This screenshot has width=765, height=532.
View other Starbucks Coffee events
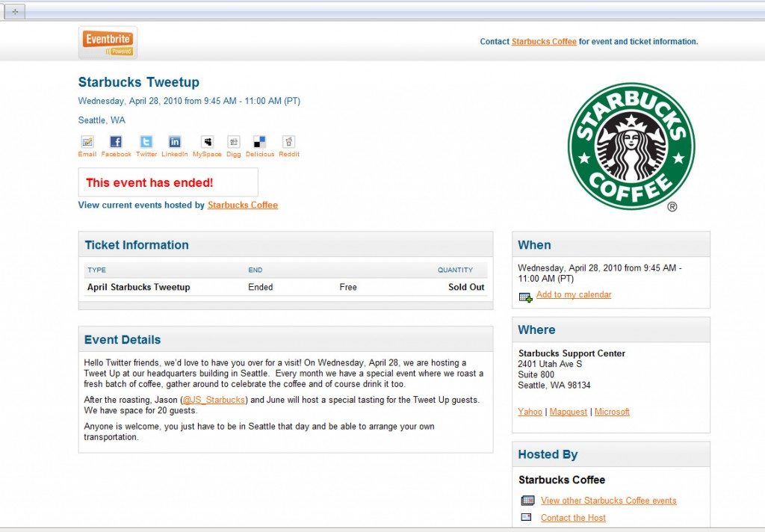pyautogui.click(x=608, y=501)
